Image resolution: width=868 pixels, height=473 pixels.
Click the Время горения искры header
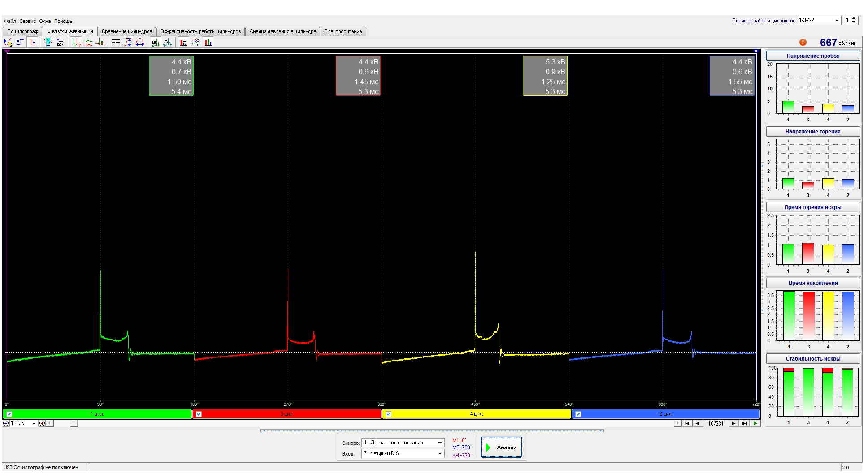(813, 207)
